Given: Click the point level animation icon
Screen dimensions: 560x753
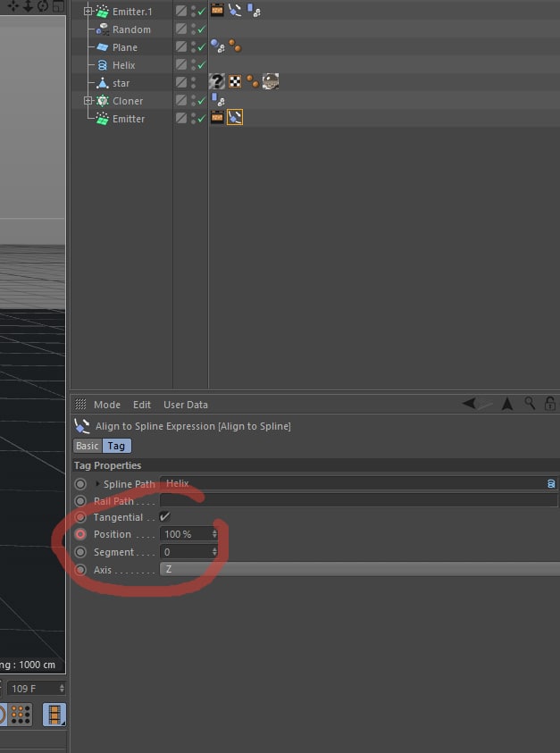Looking at the screenshot, I should tap(21, 715).
